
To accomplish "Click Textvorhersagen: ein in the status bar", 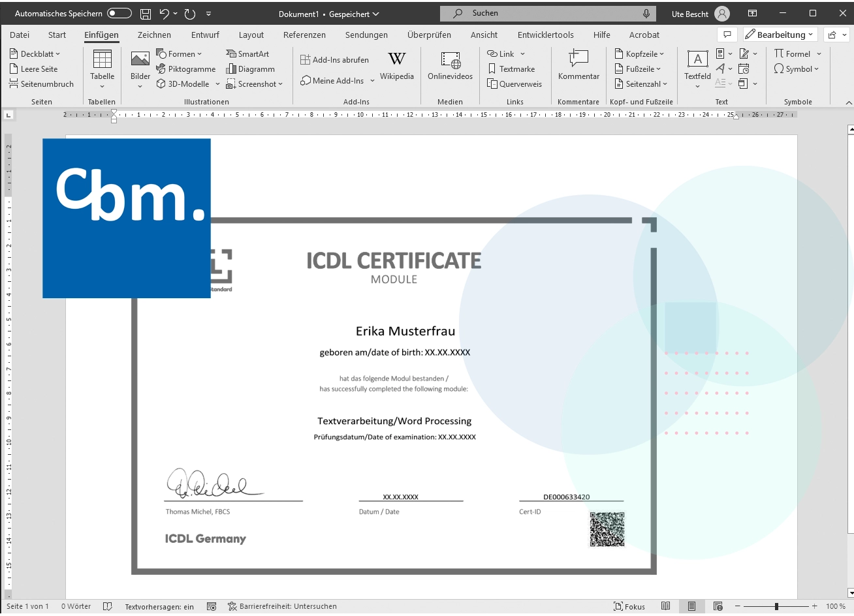I will click(x=159, y=606).
